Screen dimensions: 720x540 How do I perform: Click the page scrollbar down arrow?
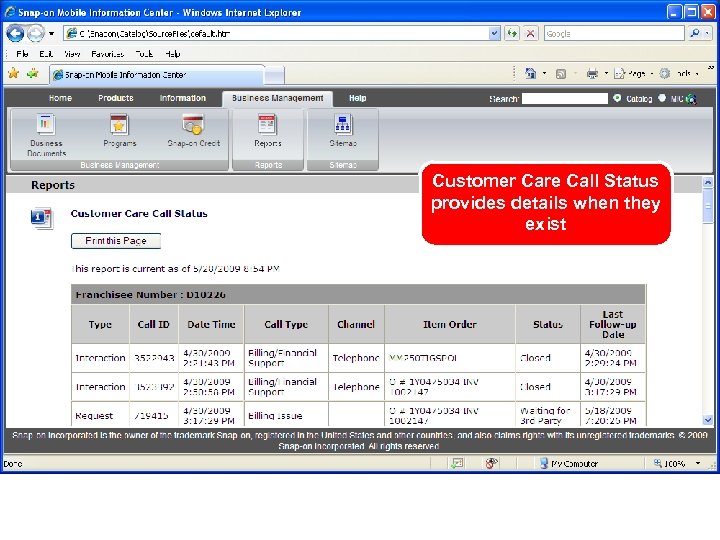pos(708,419)
